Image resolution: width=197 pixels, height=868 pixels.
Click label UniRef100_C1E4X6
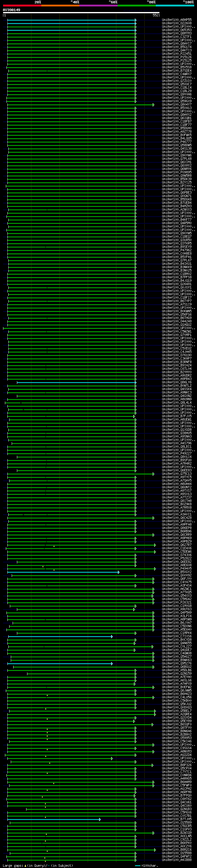click(x=177, y=548)
